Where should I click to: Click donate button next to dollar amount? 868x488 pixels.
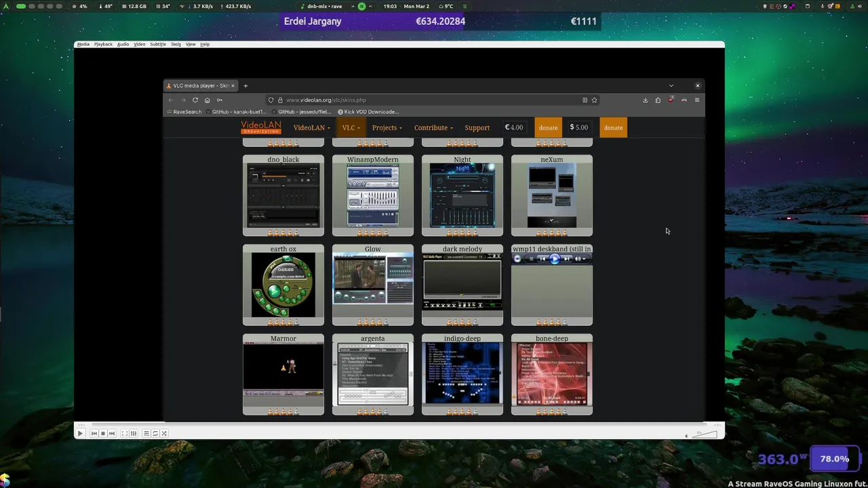coord(613,127)
